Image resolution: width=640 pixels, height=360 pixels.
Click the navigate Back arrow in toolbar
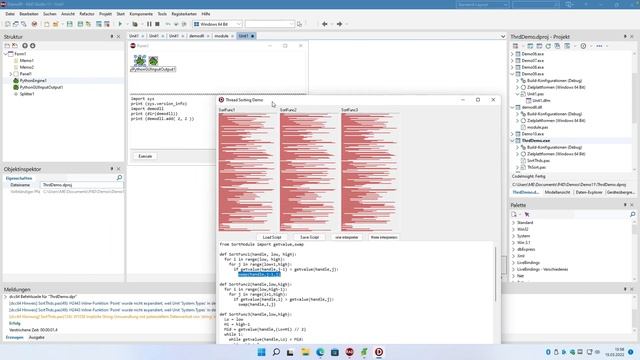[x=325, y=24]
